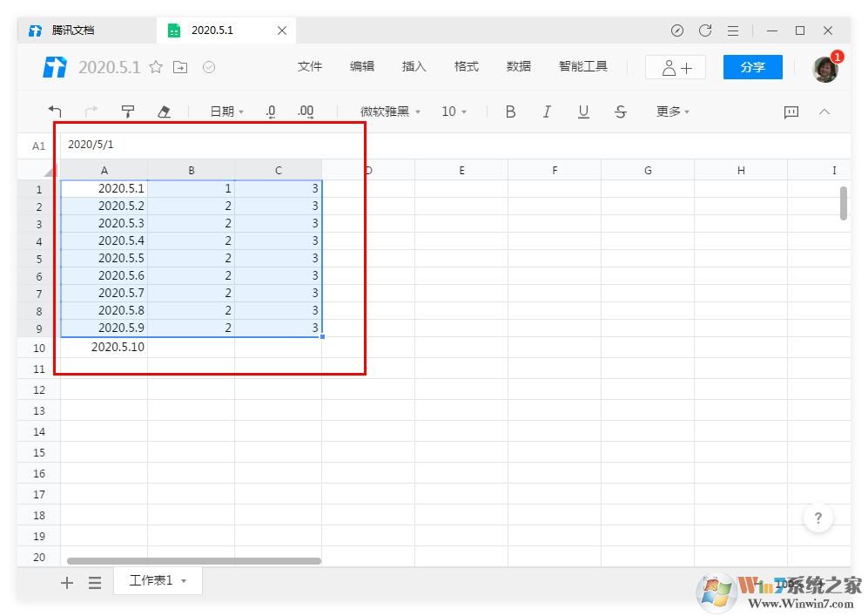Star the 2020.5.1 document
868x616 pixels.
155,66
